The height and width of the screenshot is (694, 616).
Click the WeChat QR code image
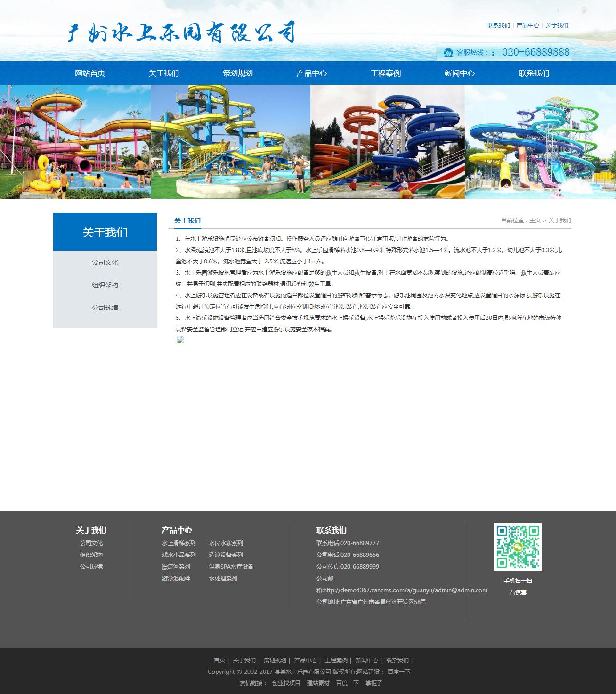518,547
